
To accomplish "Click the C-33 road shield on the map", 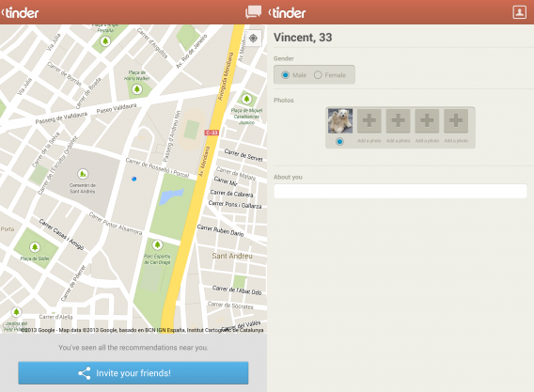I will 212,133.
